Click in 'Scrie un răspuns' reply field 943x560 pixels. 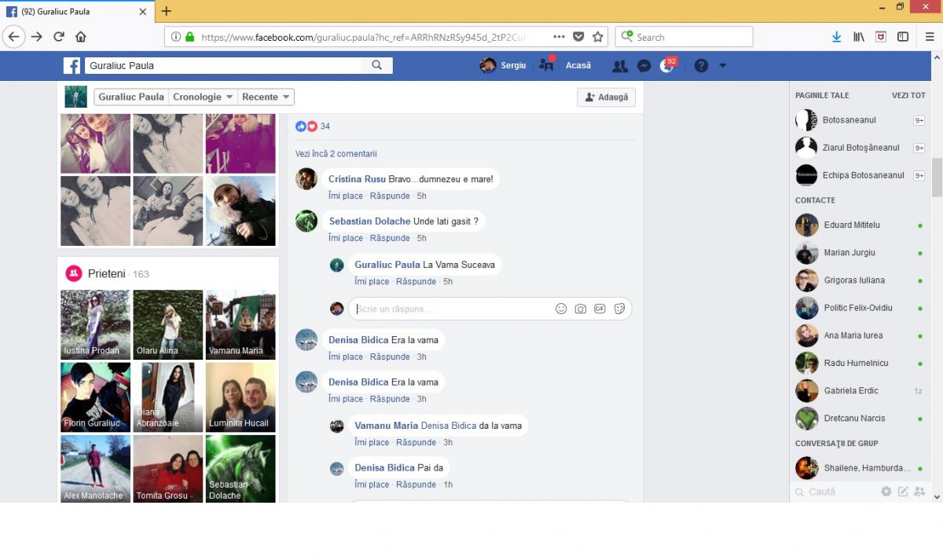448,309
